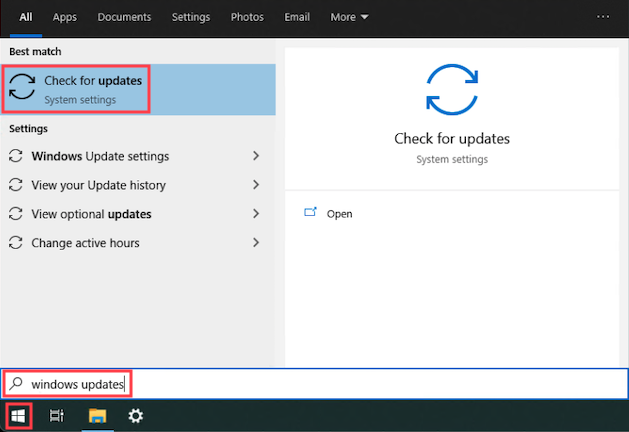Expand the View optional updates arrow
This screenshot has width=629, height=432.
[x=256, y=214]
